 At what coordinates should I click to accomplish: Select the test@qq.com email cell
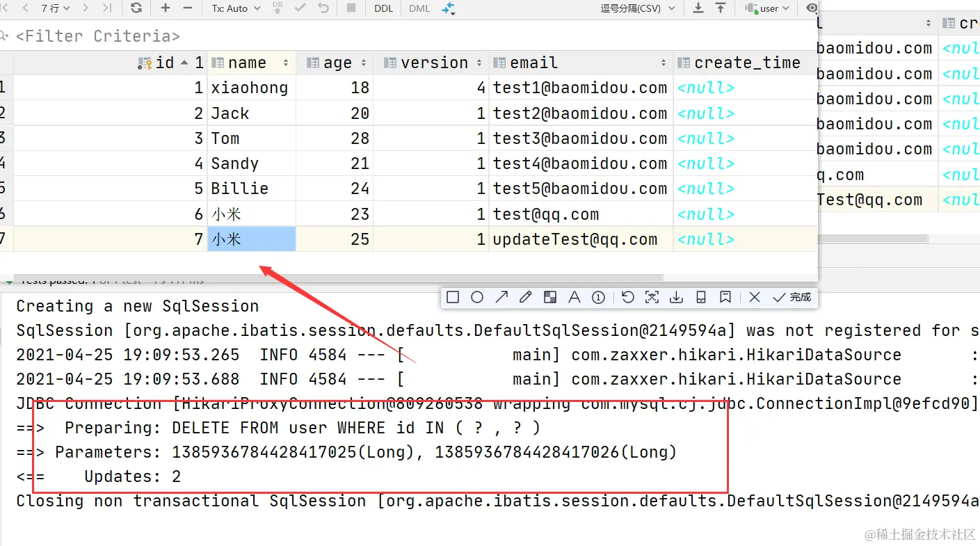click(581, 214)
